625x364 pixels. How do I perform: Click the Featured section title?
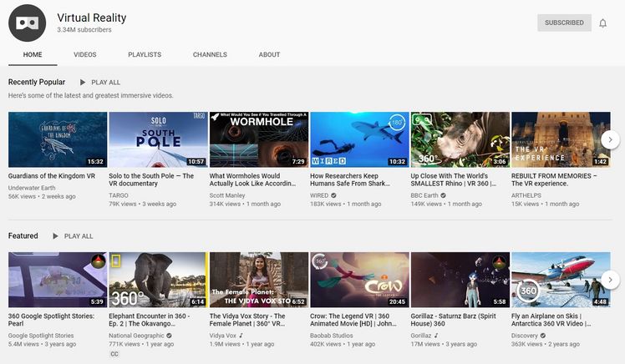coord(23,235)
